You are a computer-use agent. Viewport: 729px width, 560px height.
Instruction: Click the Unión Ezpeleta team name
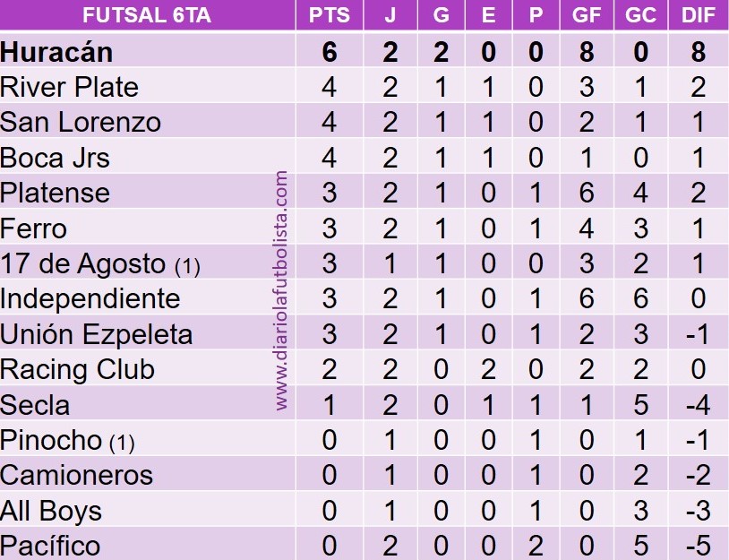point(97,334)
